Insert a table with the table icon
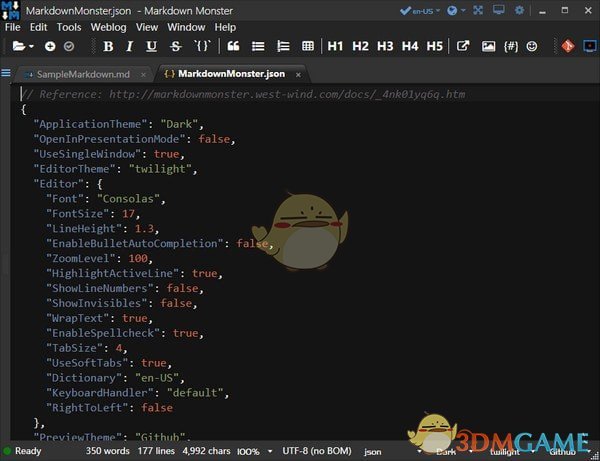Screen dimensions: 600x461 (307, 47)
